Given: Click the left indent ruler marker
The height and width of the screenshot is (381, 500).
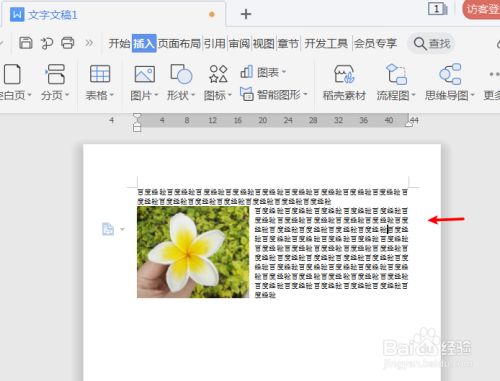Looking at the screenshot, I should (x=137, y=128).
